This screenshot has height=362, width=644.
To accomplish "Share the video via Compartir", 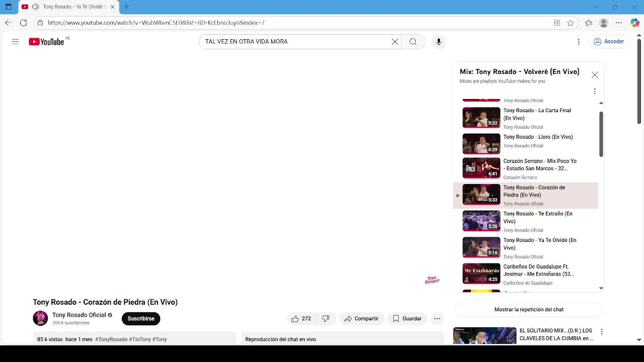I will [361, 318].
